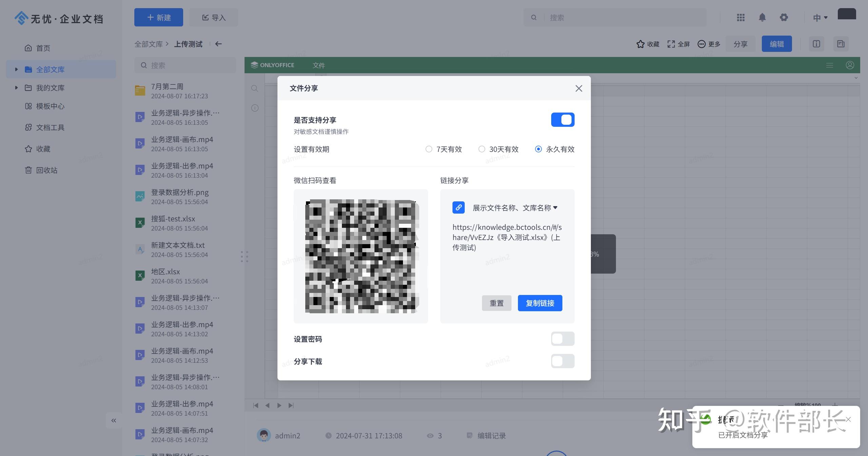Dismiss the 已开启文档分享 notification

pyautogui.click(x=848, y=419)
